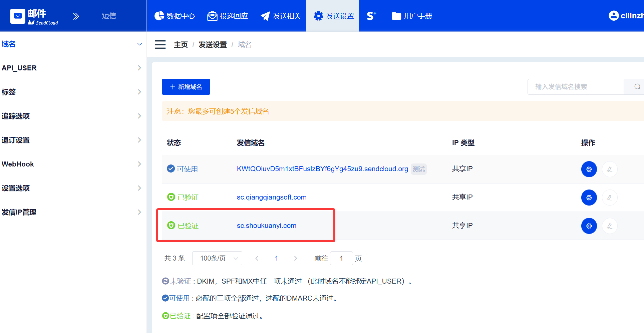644x333 pixels.
Task: Click edit pencil icon for sendcloud.org test domain
Action: pos(610,169)
